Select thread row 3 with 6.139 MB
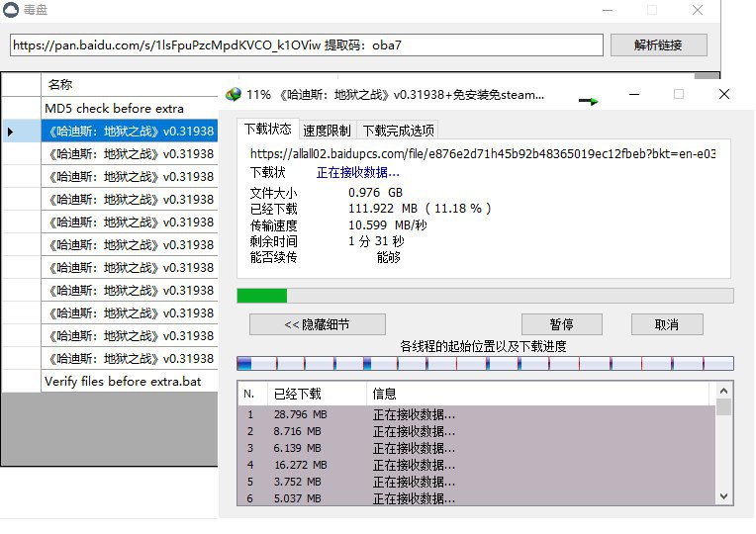The image size is (756, 534). point(476,448)
